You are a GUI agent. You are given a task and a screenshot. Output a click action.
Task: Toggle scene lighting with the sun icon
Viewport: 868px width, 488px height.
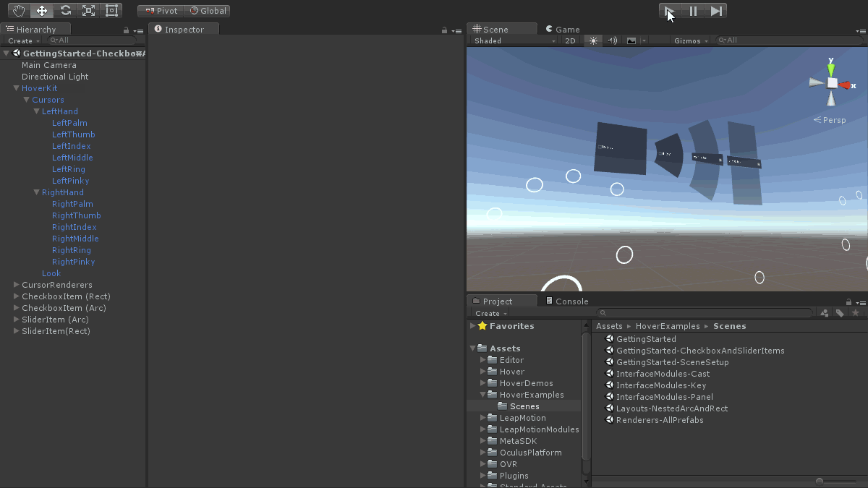(593, 41)
